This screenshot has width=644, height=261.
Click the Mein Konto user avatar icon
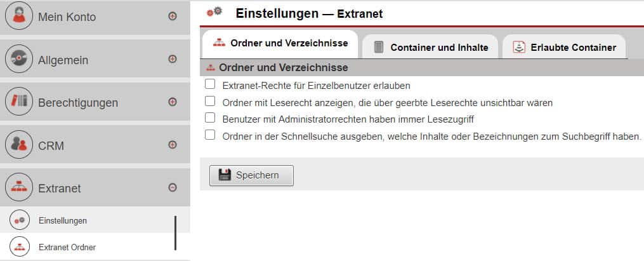click(19, 16)
